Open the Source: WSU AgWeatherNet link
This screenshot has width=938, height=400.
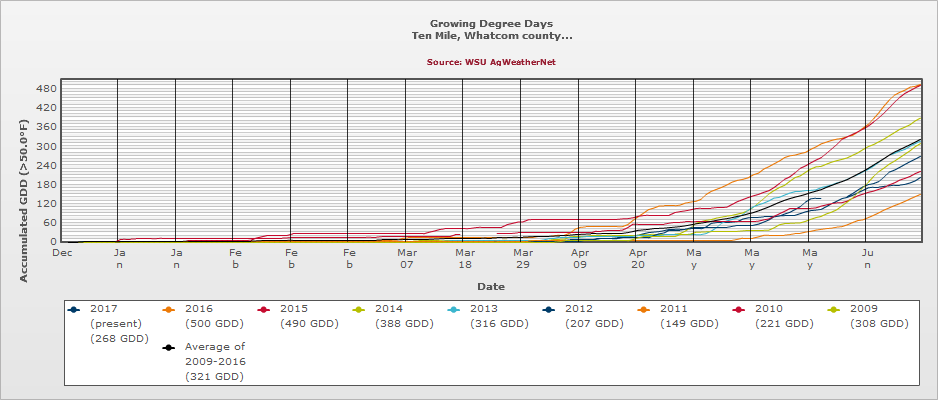click(x=490, y=62)
